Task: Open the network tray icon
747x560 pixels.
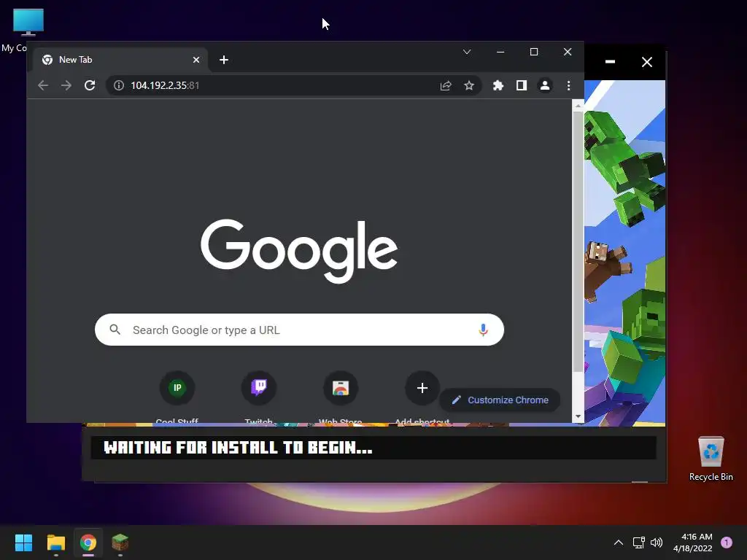Action: point(638,542)
